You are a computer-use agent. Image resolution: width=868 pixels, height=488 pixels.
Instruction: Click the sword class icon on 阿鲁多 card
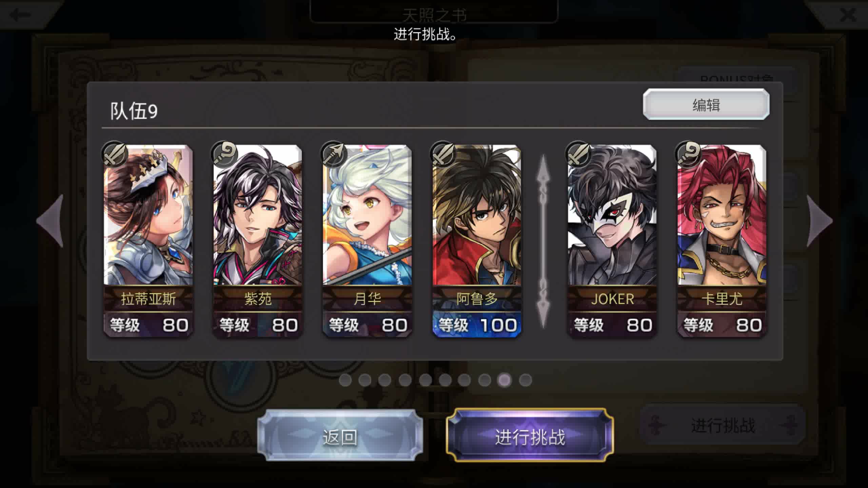pyautogui.click(x=443, y=155)
